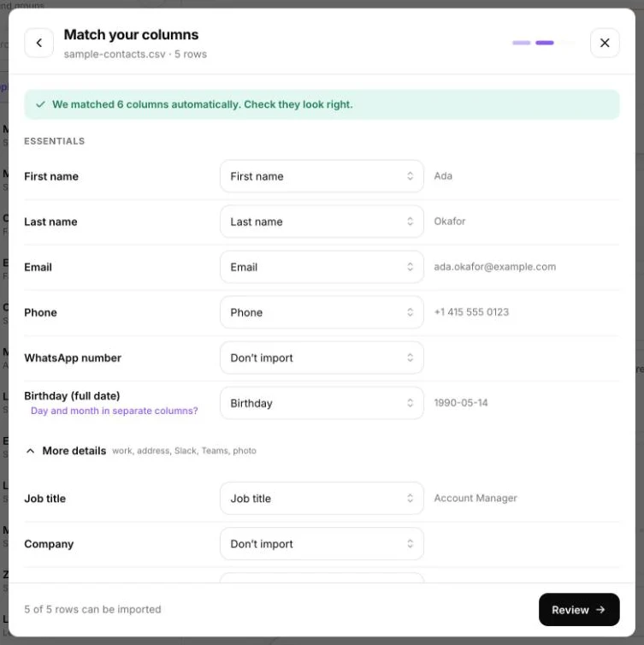644x645 pixels.
Task: Click the sample value 'ada.okafor@example.com'
Action: tap(494, 267)
